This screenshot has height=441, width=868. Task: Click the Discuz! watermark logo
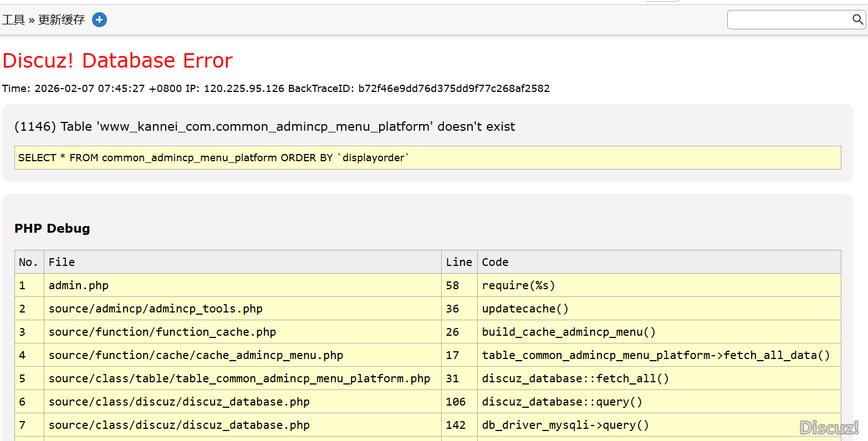829,427
